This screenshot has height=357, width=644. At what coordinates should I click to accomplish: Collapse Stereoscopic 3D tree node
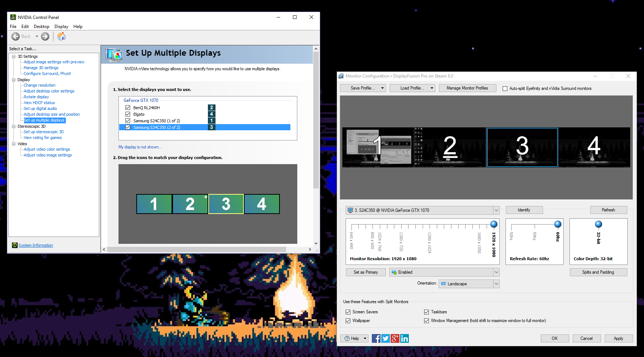(x=14, y=126)
